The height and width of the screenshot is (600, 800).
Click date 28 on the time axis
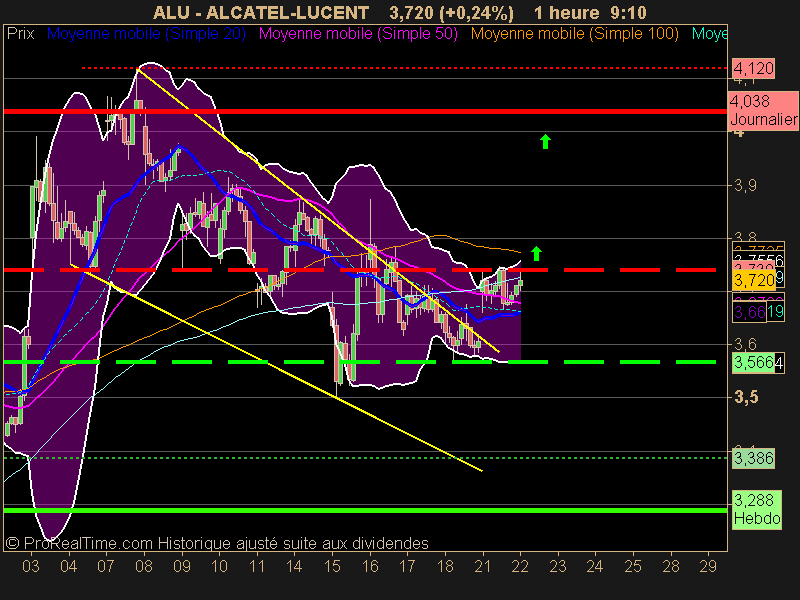tap(671, 566)
